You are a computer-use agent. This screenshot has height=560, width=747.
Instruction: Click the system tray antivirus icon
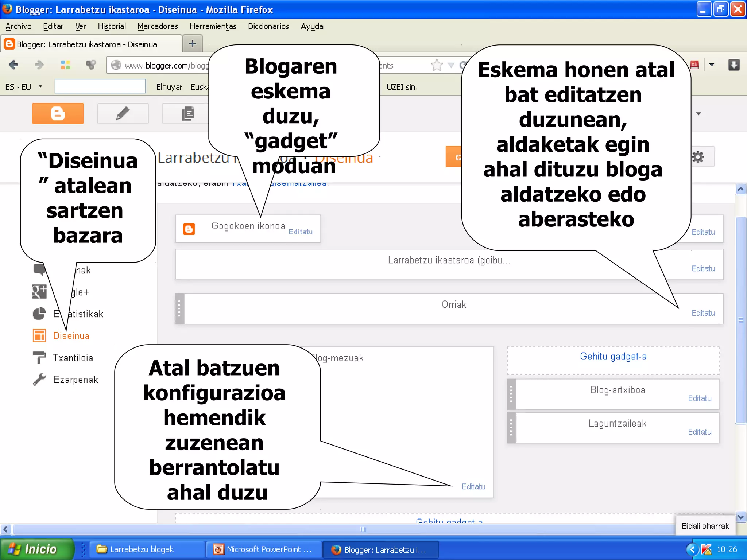coord(706,549)
